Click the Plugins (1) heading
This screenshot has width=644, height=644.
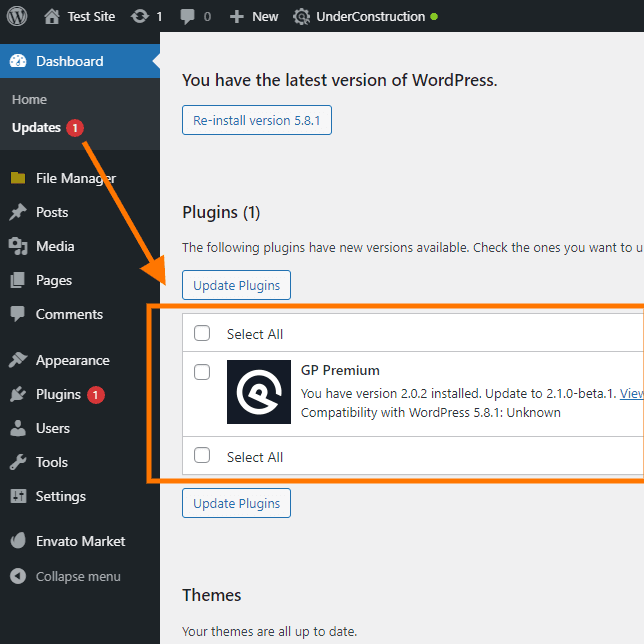[x=221, y=213]
